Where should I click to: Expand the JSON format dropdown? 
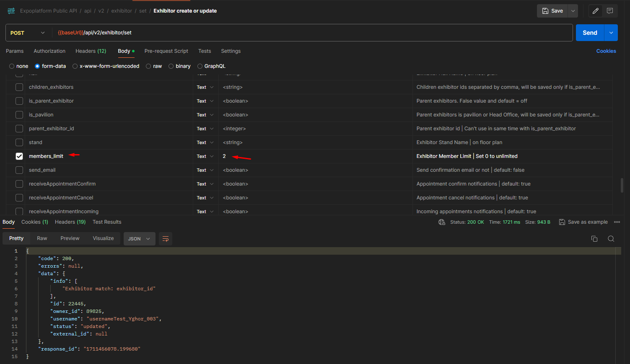(139, 239)
